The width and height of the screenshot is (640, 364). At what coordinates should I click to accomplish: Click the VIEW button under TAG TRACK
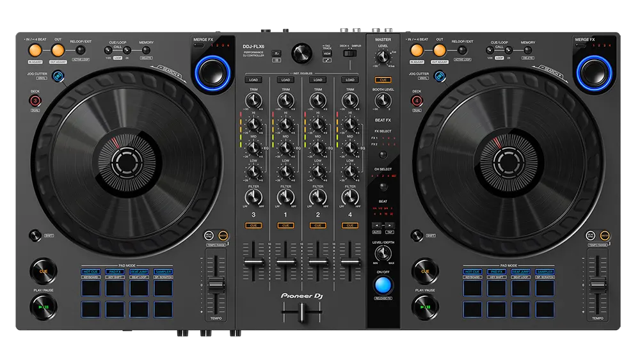coord(327,54)
